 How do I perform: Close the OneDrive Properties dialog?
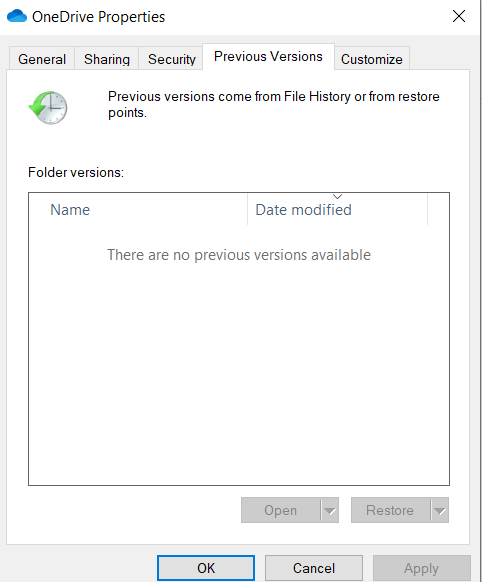coord(459,16)
